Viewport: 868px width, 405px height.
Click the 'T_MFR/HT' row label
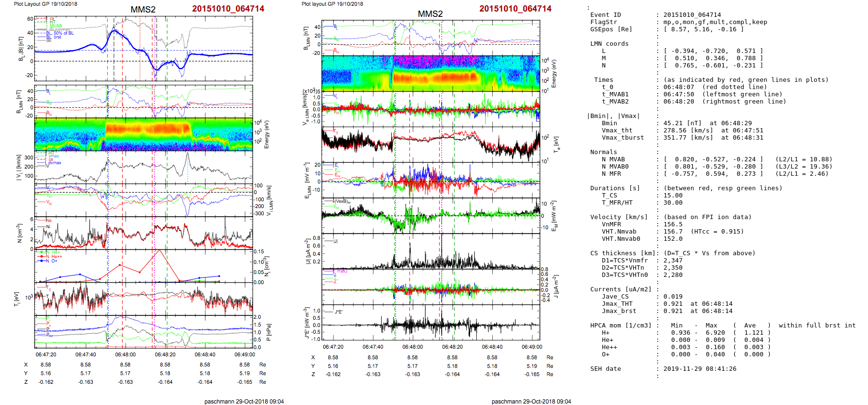(x=617, y=203)
